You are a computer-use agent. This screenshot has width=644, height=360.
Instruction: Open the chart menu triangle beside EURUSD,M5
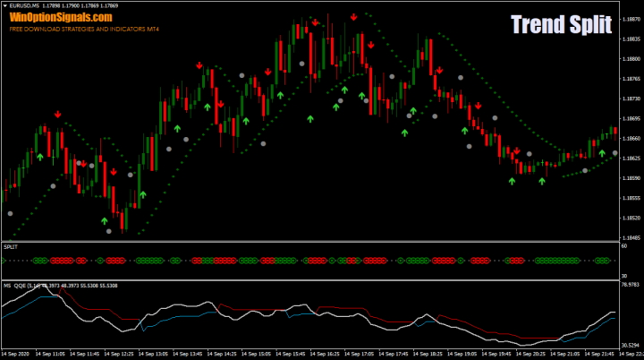coord(4,6)
